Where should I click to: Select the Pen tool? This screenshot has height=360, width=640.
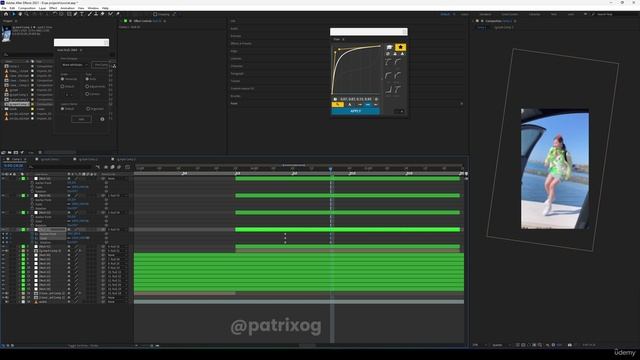76,14
